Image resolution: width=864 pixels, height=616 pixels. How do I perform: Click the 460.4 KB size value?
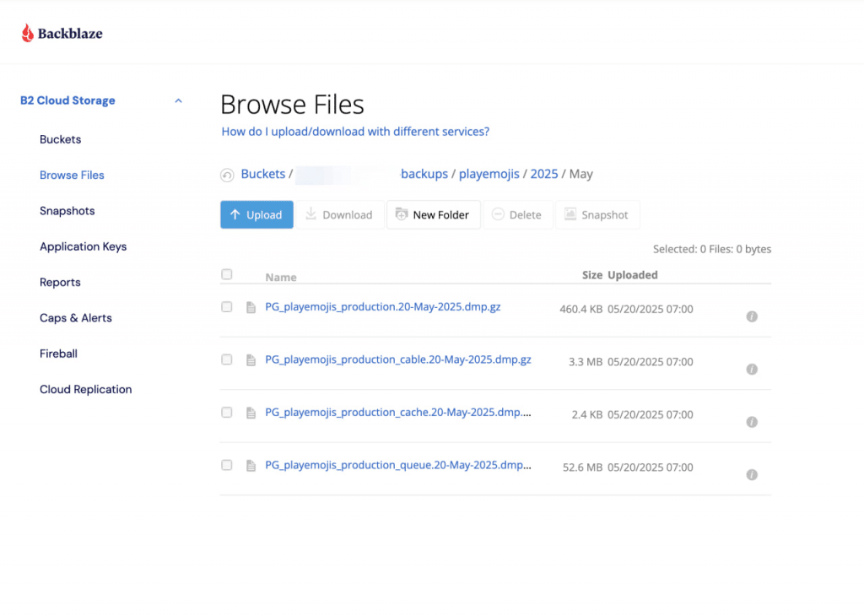580,309
